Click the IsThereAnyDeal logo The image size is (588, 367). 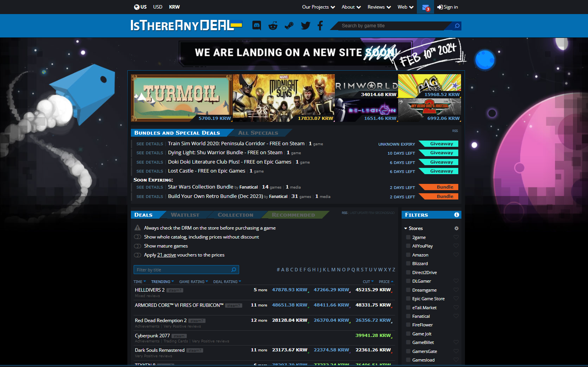pos(186,25)
